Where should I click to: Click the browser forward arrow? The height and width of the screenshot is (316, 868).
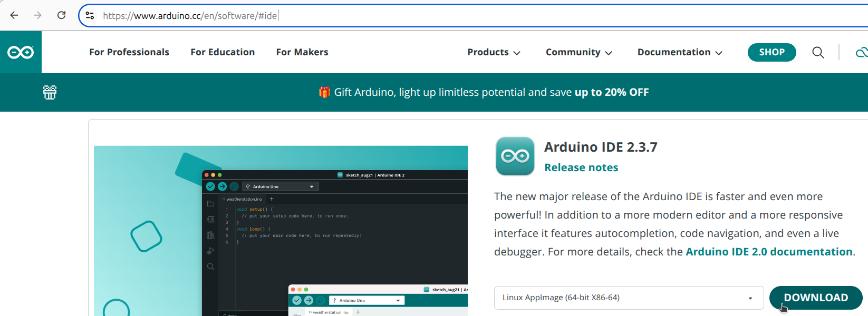[37, 15]
